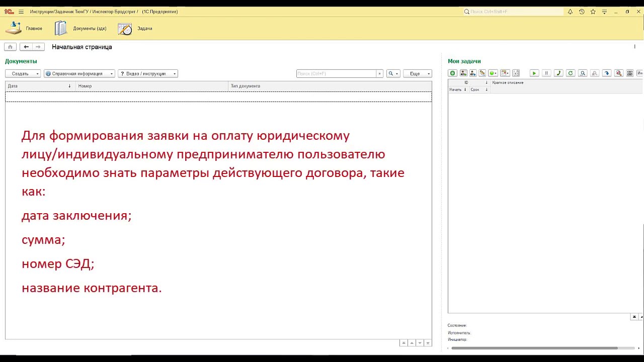Focus the global search field

tap(513, 12)
